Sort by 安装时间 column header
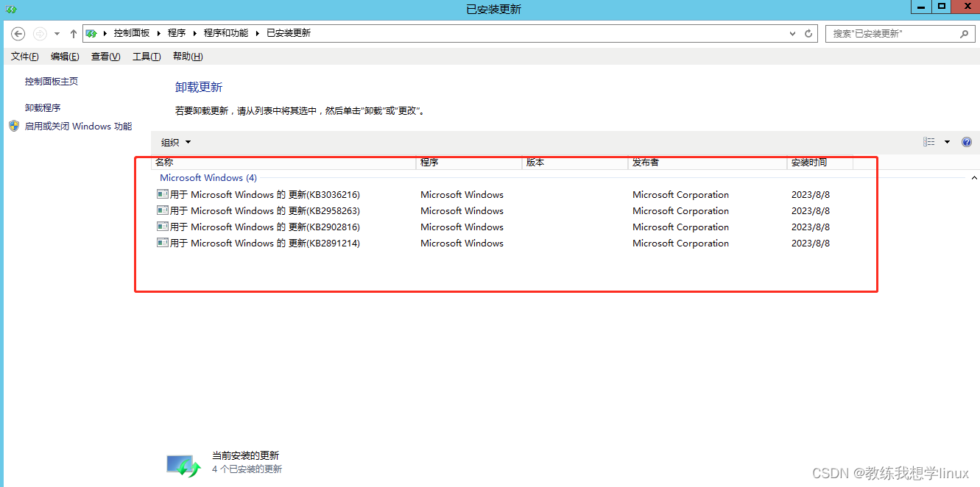Image resolution: width=980 pixels, height=487 pixels. coord(820,163)
